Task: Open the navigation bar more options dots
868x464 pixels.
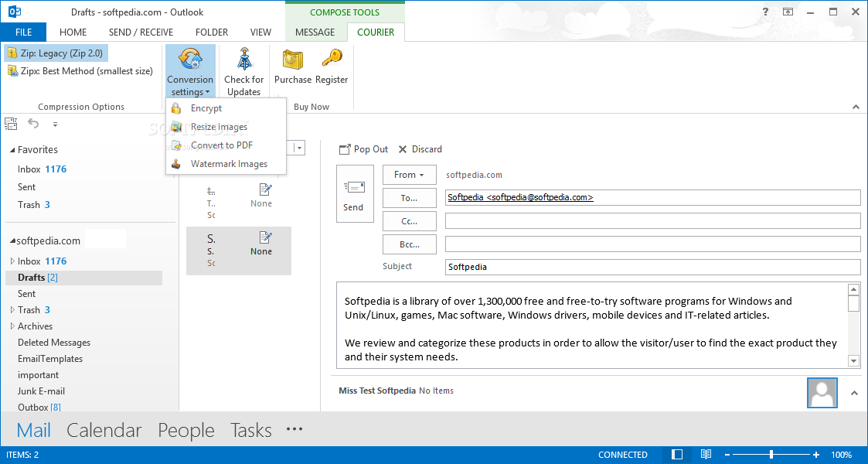Action: point(294,428)
